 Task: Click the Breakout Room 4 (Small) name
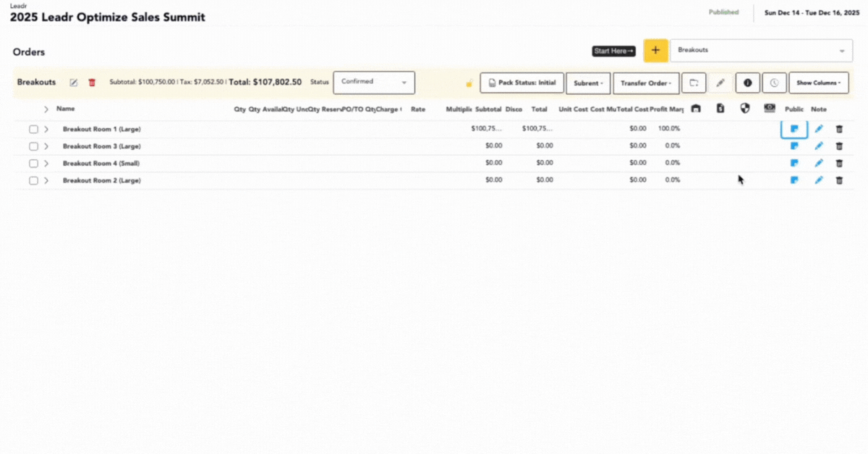point(101,163)
